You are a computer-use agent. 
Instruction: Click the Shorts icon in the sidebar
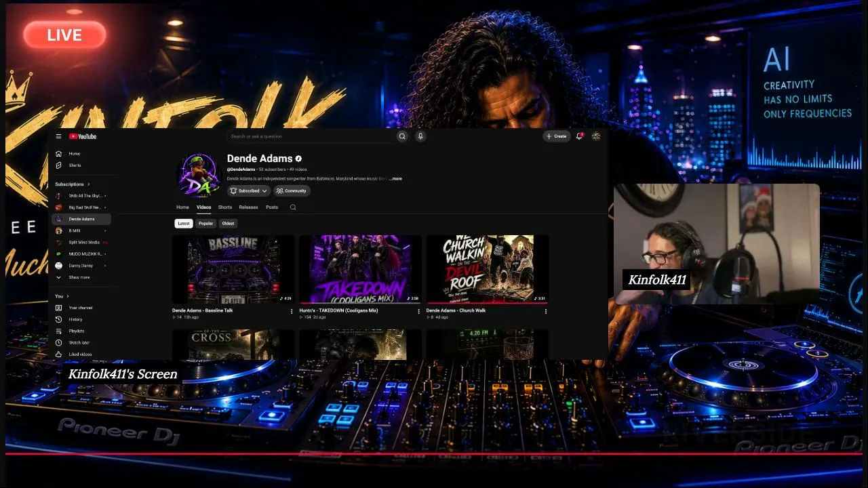click(x=59, y=165)
